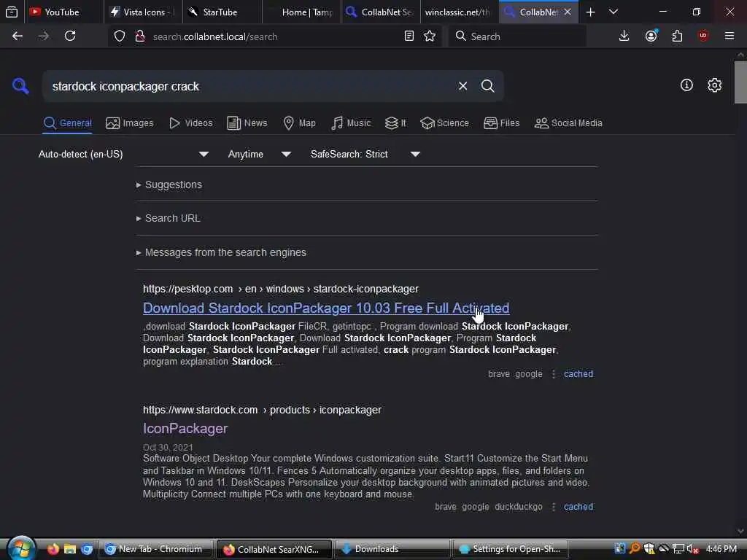Select the Images search category
This screenshot has height=560, width=747.
(130, 123)
